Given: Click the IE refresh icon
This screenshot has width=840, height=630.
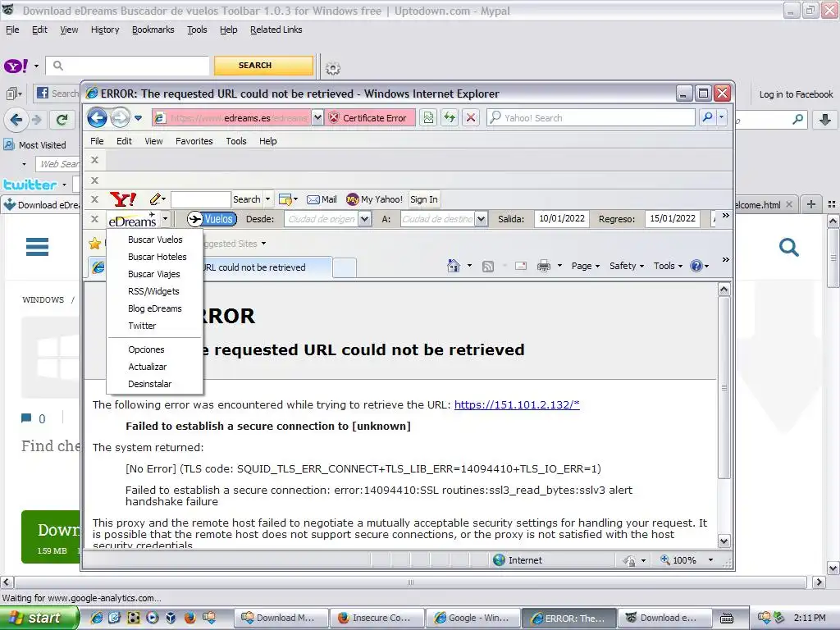Looking at the screenshot, I should click(x=450, y=118).
